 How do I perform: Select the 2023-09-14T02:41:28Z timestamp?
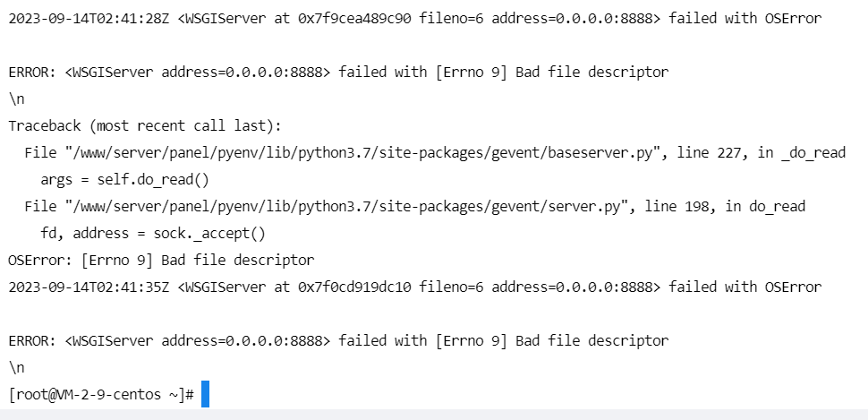pyautogui.click(x=89, y=19)
